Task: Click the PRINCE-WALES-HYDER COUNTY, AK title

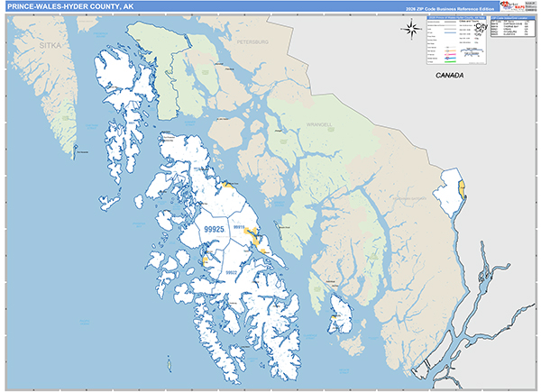Action: point(70,6)
